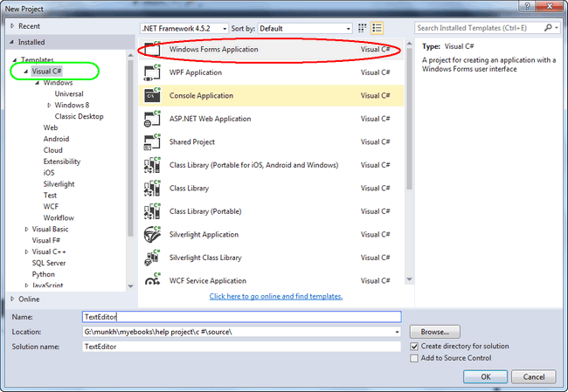The image size is (568, 392).
Task: Click the Class Library template icon
Action: pyautogui.click(x=152, y=189)
